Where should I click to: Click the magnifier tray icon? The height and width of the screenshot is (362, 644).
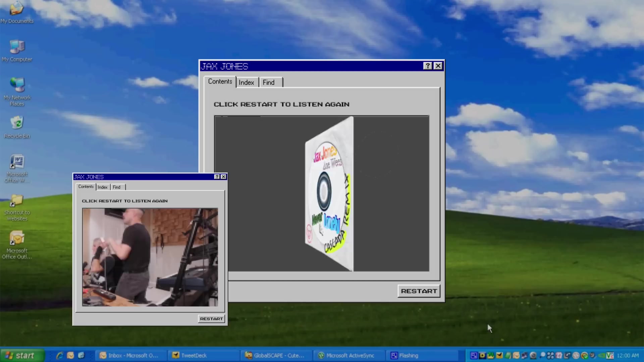pyautogui.click(x=542, y=355)
